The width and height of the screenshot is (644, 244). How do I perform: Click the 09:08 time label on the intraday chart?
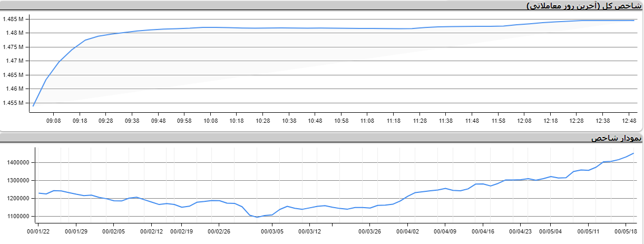tap(54, 121)
